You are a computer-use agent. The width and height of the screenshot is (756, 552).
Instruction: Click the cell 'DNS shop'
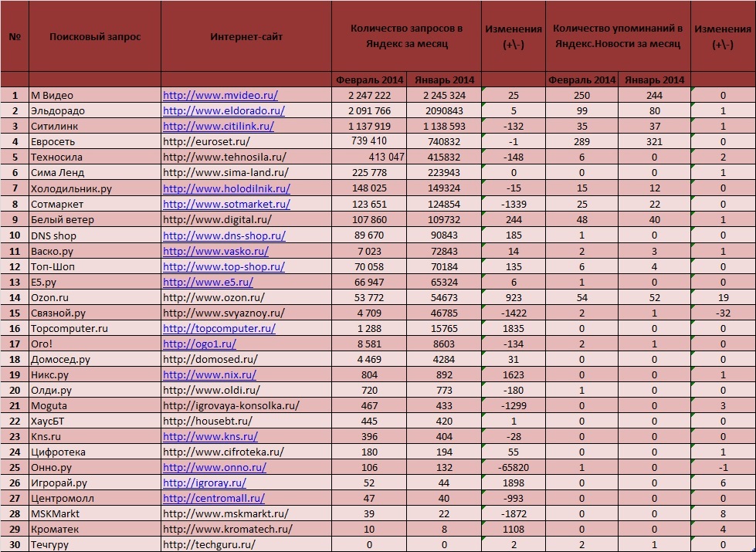[x=95, y=235]
